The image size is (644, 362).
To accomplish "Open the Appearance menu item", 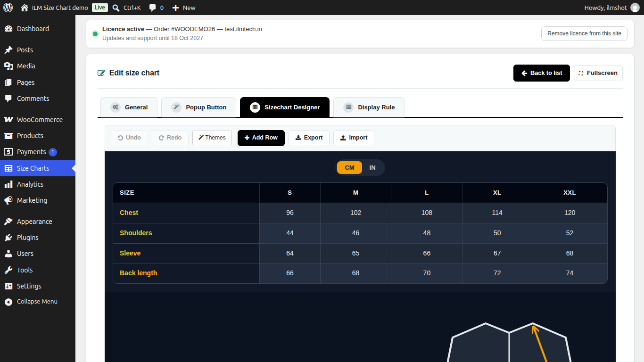I will [x=38, y=222].
